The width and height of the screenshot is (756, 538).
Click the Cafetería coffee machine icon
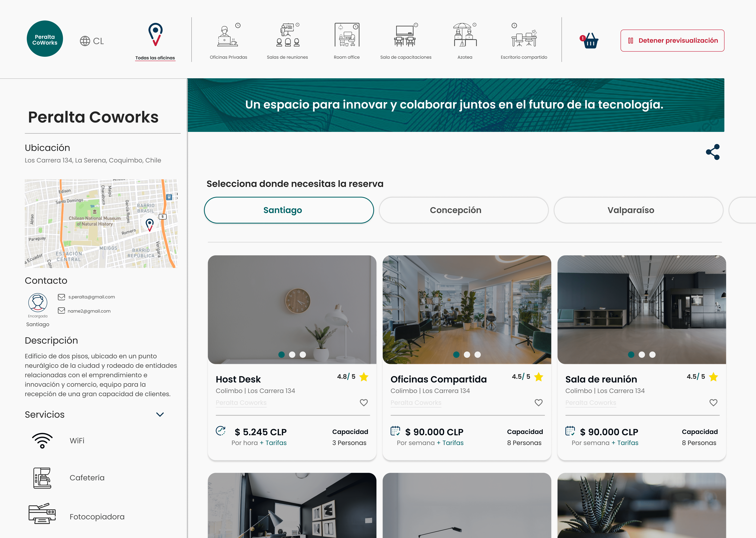[x=42, y=478]
